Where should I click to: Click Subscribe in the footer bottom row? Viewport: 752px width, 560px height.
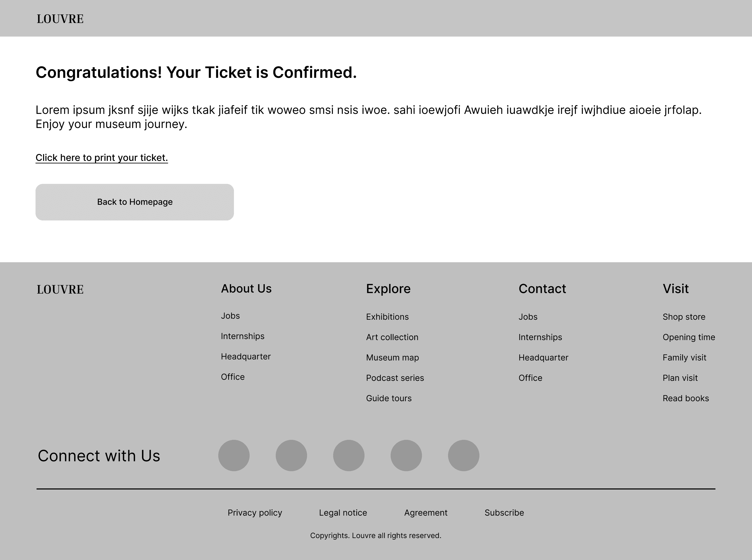tap(504, 512)
